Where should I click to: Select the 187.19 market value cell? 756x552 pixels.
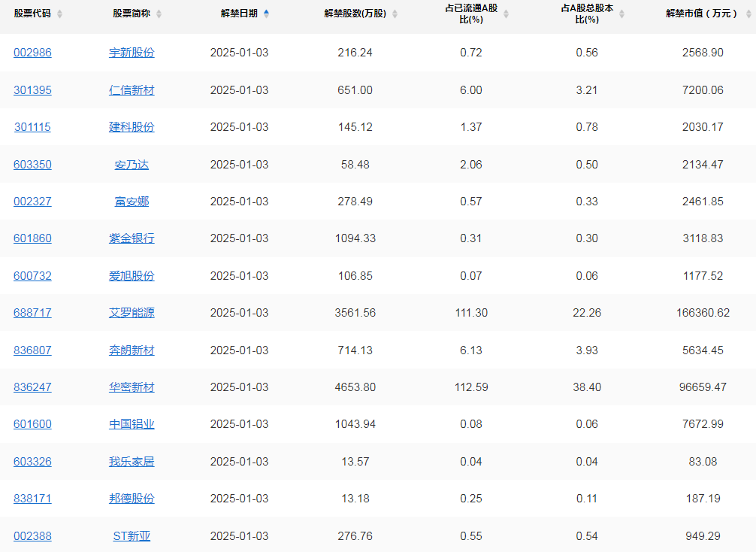click(703, 499)
